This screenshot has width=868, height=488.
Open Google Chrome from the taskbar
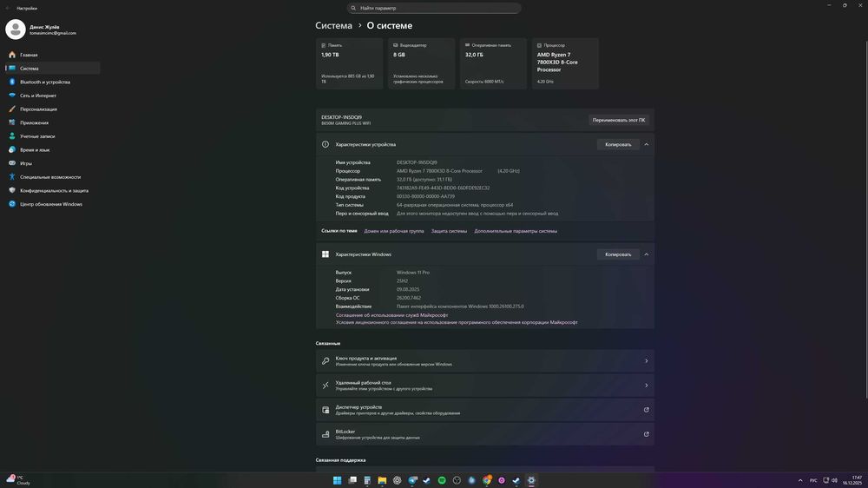(x=487, y=480)
